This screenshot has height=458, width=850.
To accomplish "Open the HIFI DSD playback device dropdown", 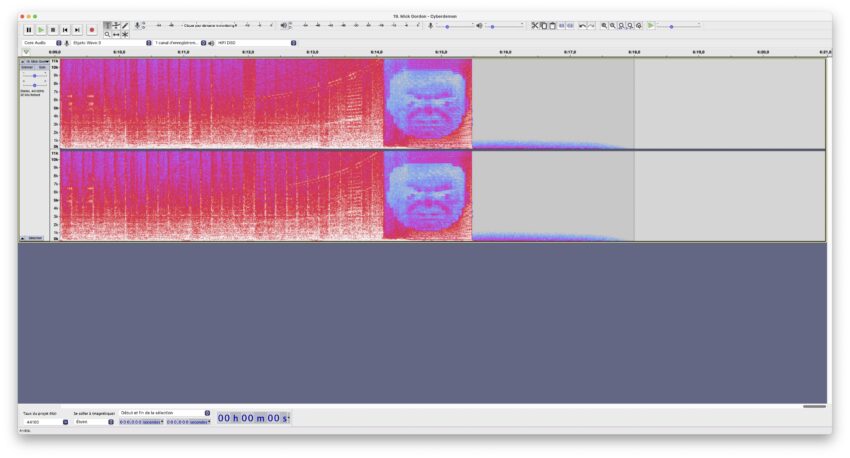I will 256,43.
